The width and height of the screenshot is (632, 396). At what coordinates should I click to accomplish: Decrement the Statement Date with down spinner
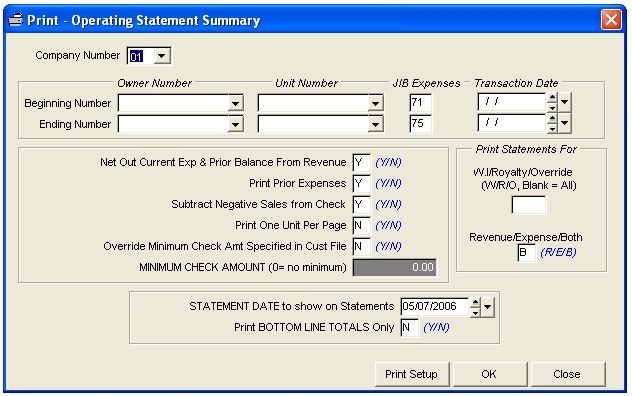coord(476,312)
